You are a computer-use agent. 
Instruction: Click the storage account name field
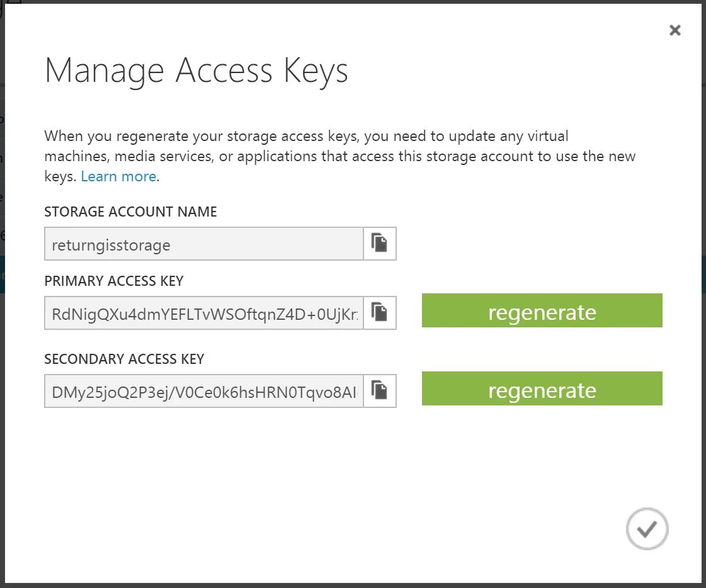point(203,244)
